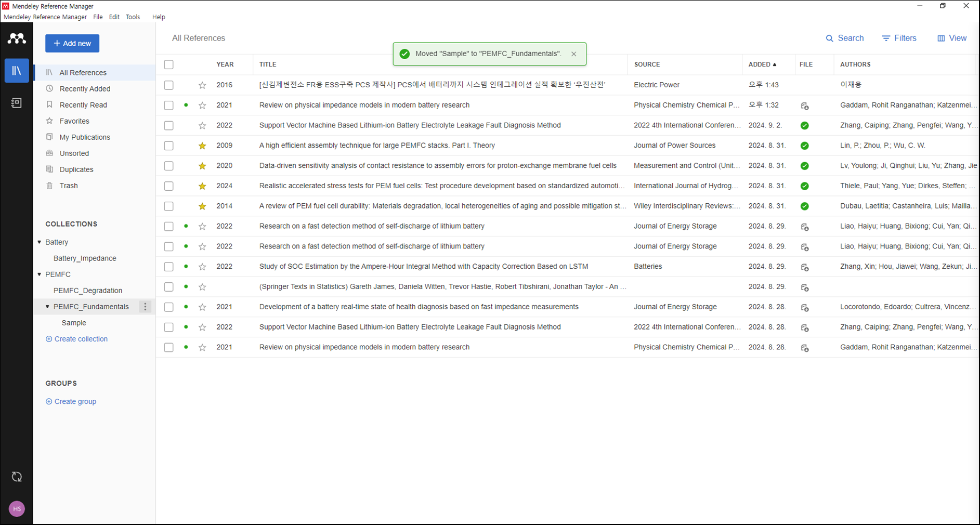Check the Springer Texts in Statistics row checkbox

pos(168,287)
